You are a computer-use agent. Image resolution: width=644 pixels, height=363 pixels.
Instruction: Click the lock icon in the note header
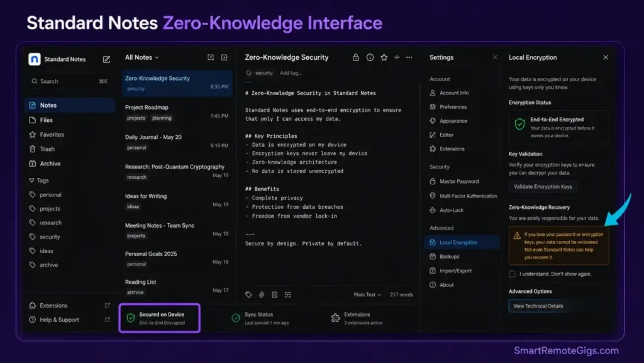pyautogui.click(x=356, y=57)
